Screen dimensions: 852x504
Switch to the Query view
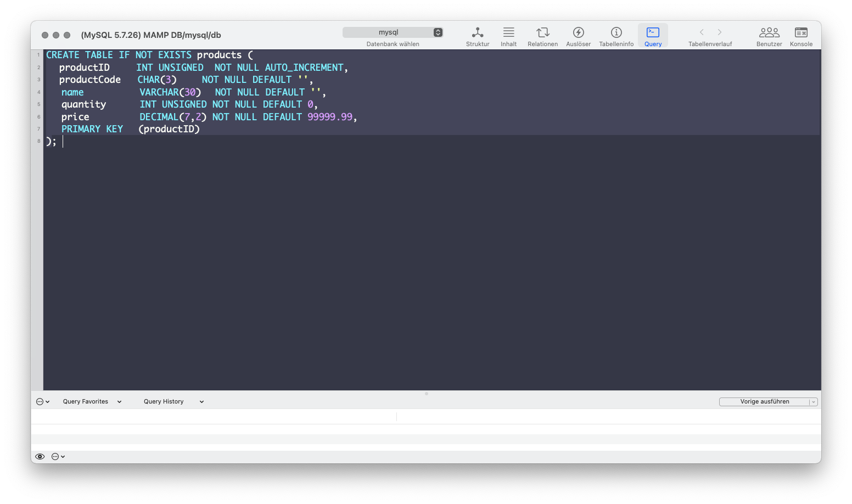tap(653, 36)
